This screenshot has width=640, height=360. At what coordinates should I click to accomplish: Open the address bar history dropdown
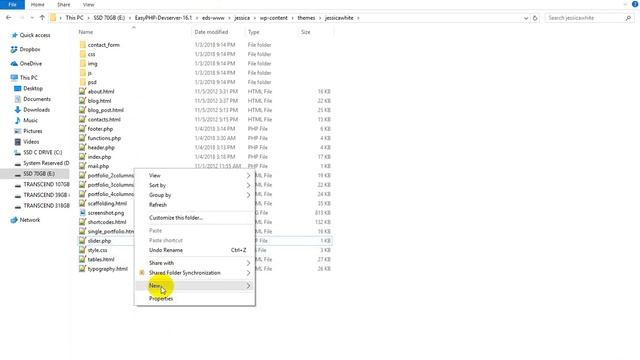pos(526,18)
